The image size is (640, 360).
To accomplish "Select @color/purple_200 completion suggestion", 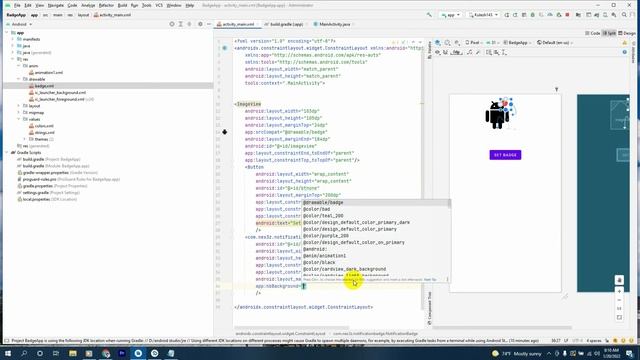I will pos(376,236).
